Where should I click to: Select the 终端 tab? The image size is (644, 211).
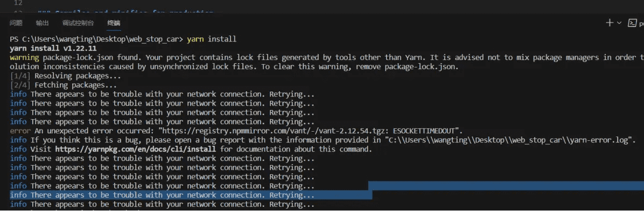pyautogui.click(x=114, y=23)
